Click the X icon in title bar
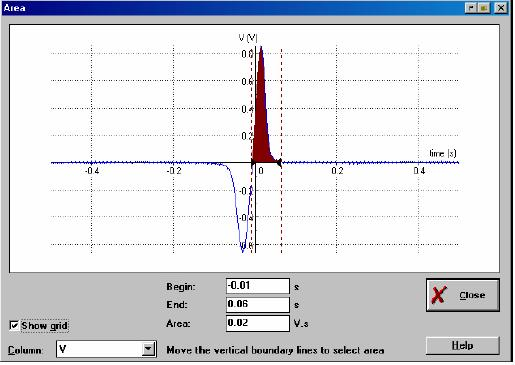The image size is (515, 365). click(500, 8)
